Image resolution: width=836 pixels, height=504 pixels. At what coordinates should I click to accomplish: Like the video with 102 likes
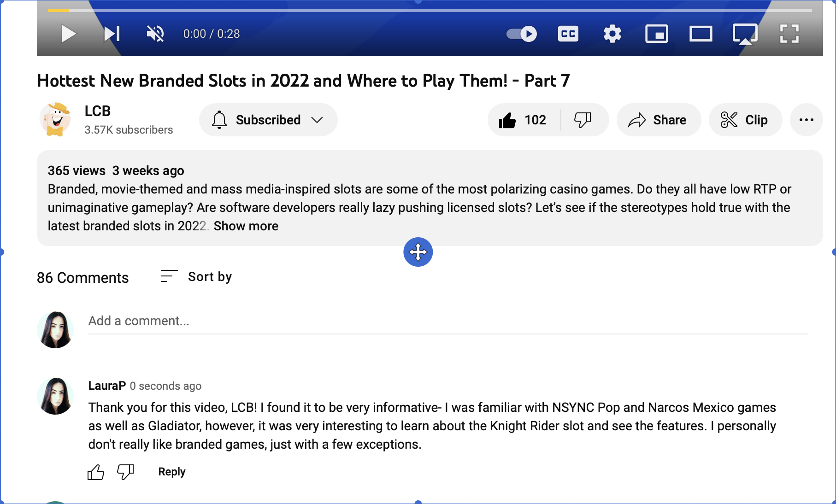tap(524, 120)
